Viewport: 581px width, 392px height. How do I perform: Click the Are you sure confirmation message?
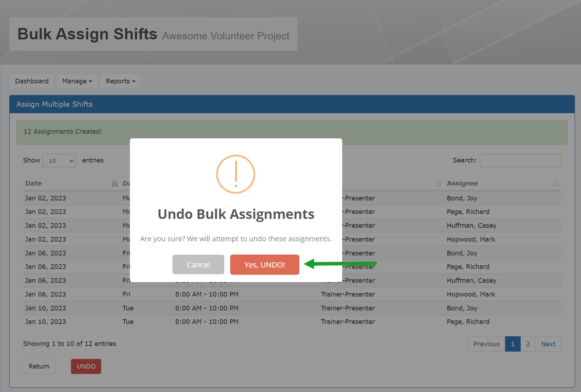click(236, 239)
